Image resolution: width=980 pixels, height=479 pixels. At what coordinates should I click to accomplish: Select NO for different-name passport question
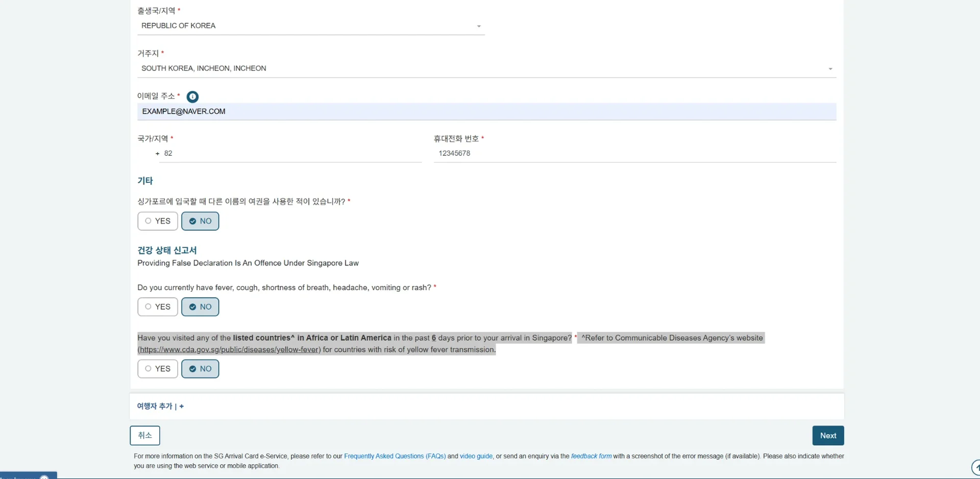tap(200, 221)
